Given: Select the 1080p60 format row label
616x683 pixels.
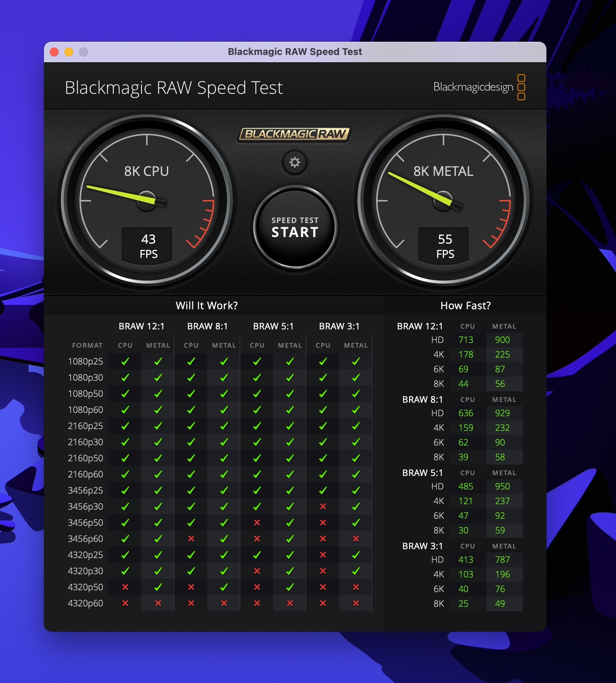Looking at the screenshot, I should point(85,410).
